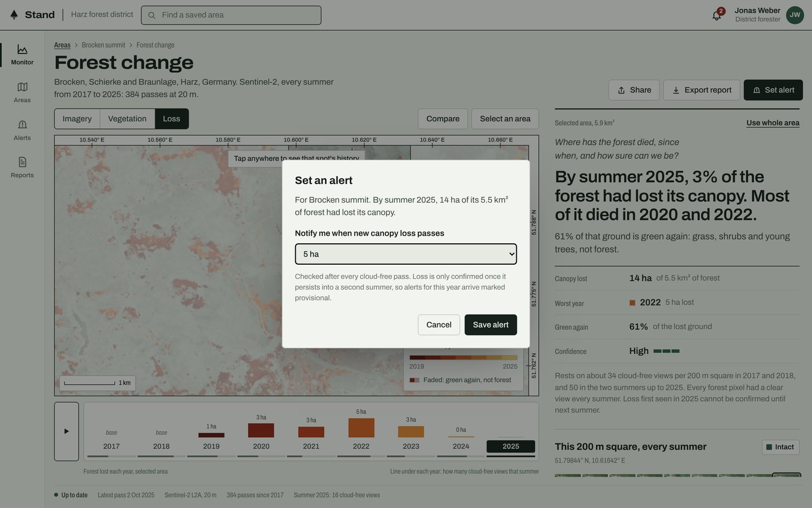Go to Monitor in sidebar
Screen dimensions: 812x508
click(x=22, y=55)
